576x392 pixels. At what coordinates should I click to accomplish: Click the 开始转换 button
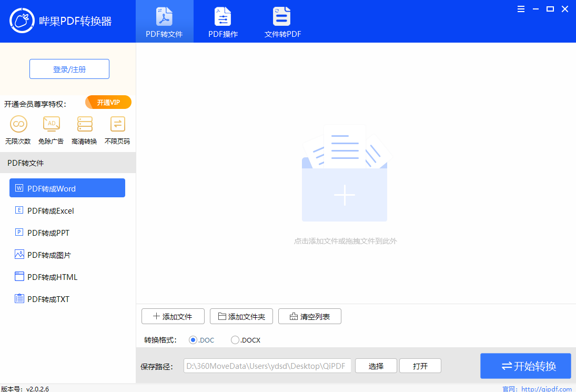526,366
